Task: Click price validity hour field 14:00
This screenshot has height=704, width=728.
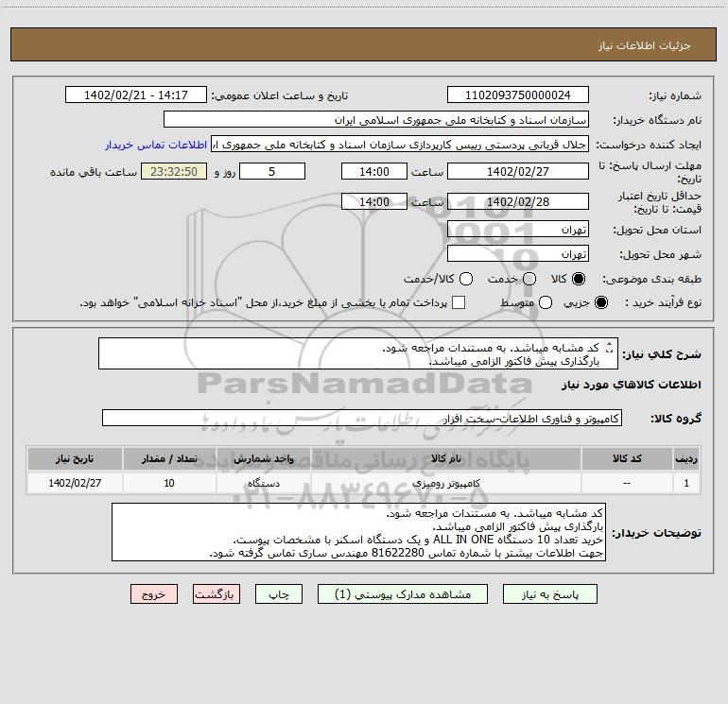Action: tap(374, 201)
